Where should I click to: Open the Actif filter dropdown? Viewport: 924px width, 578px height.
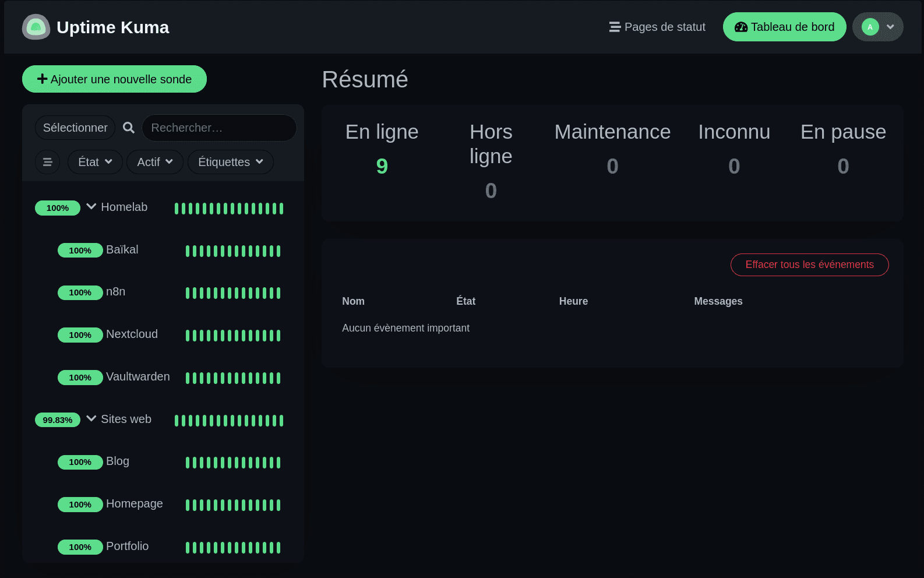point(155,162)
